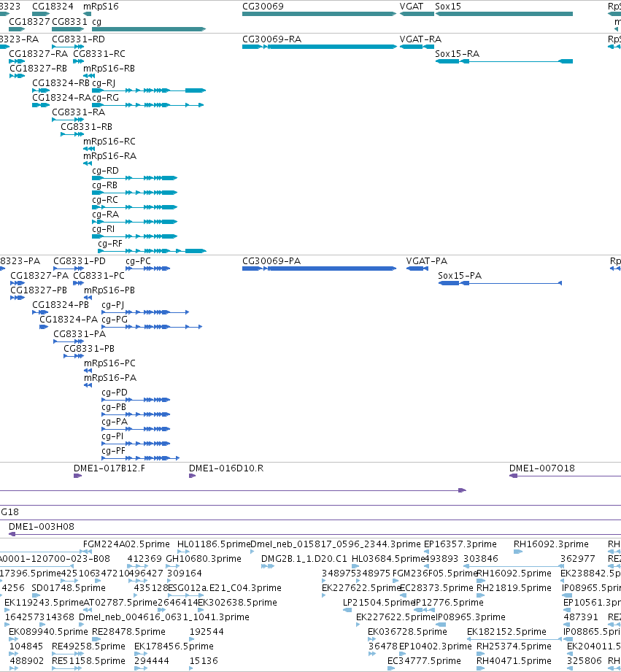Click the GH10680.3prime EST label
Viewport: 621px width, 672px height.
(x=204, y=558)
